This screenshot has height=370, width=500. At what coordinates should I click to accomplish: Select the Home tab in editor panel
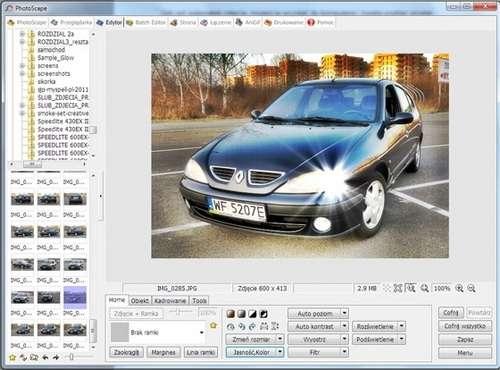[x=117, y=300]
